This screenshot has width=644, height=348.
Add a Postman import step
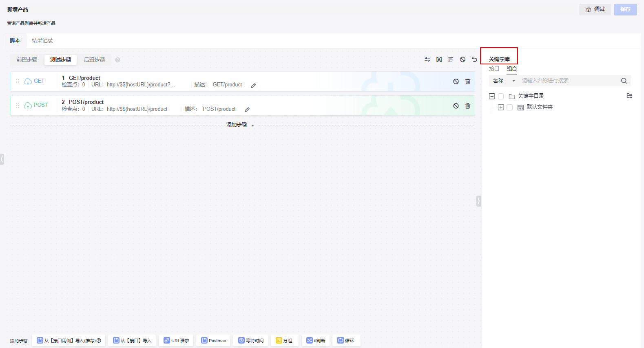(213, 341)
